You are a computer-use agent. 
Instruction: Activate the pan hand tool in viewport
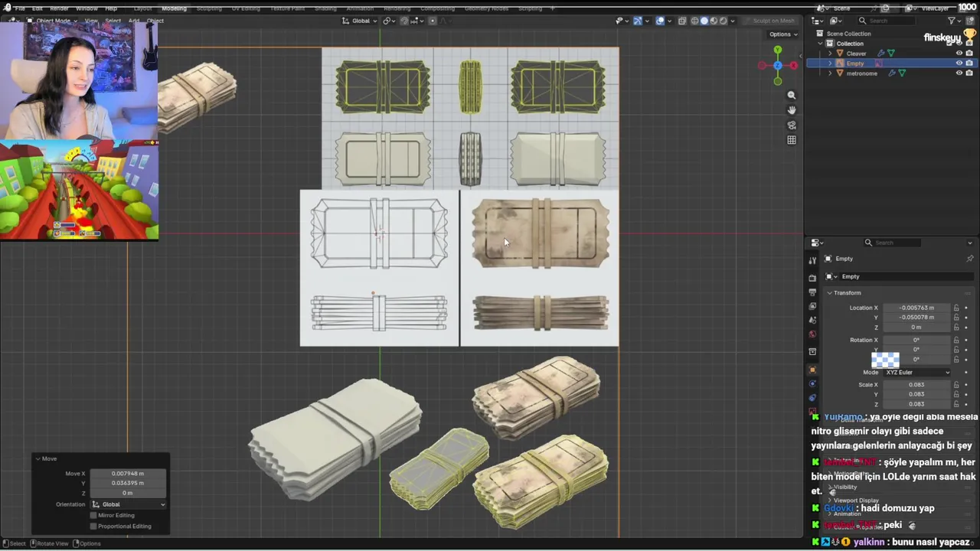(x=792, y=110)
